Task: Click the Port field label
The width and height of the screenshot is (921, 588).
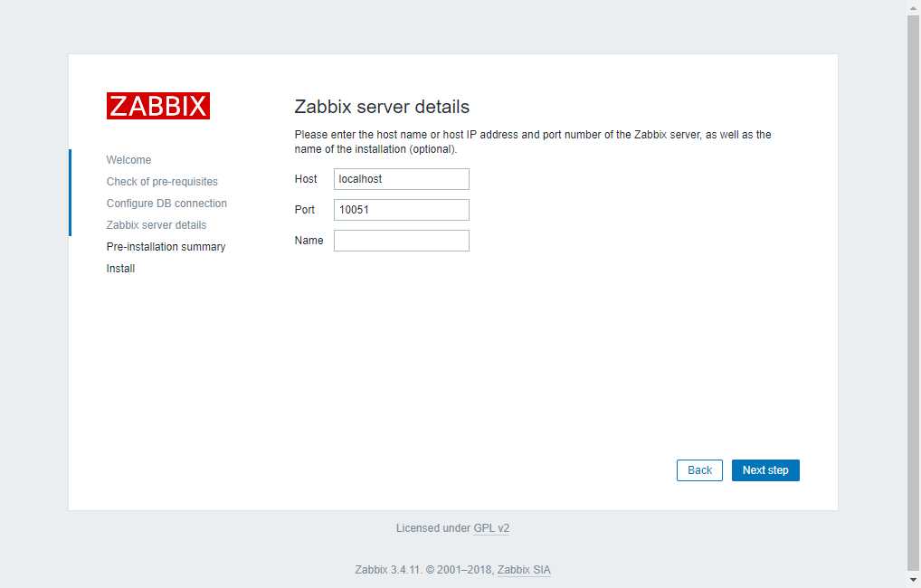Action: (304, 210)
